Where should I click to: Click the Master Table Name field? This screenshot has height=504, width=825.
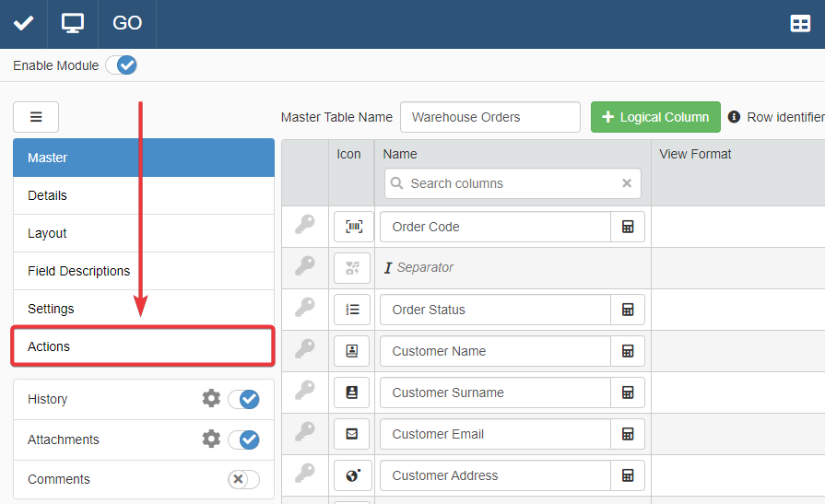(489, 117)
